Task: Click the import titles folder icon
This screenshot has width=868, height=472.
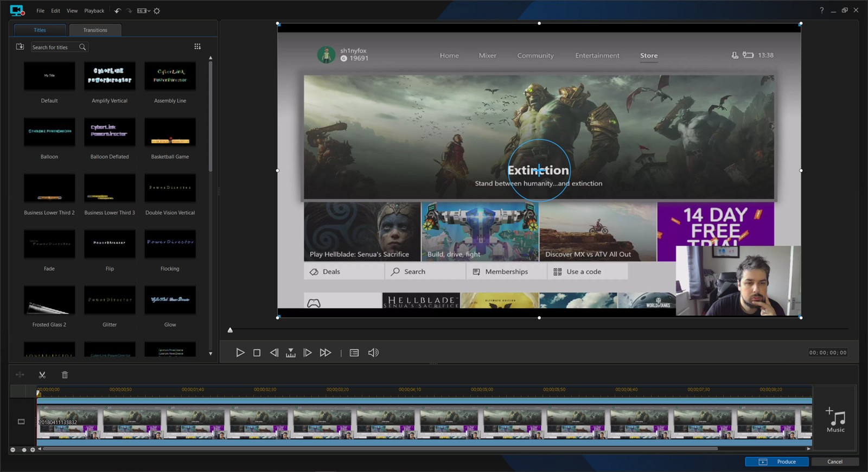Action: pos(20,47)
